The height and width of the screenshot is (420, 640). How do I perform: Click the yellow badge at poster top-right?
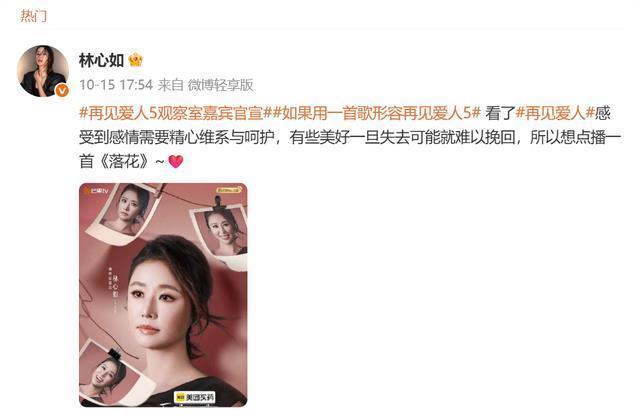click(x=229, y=190)
